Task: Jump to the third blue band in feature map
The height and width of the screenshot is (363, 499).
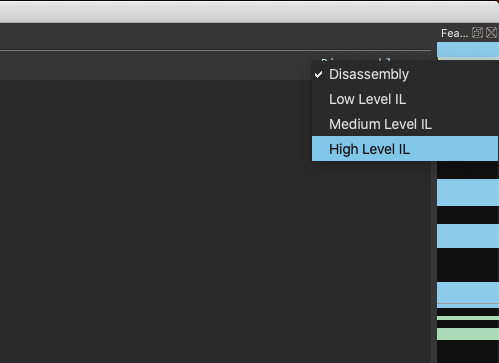Action: pyautogui.click(x=468, y=236)
